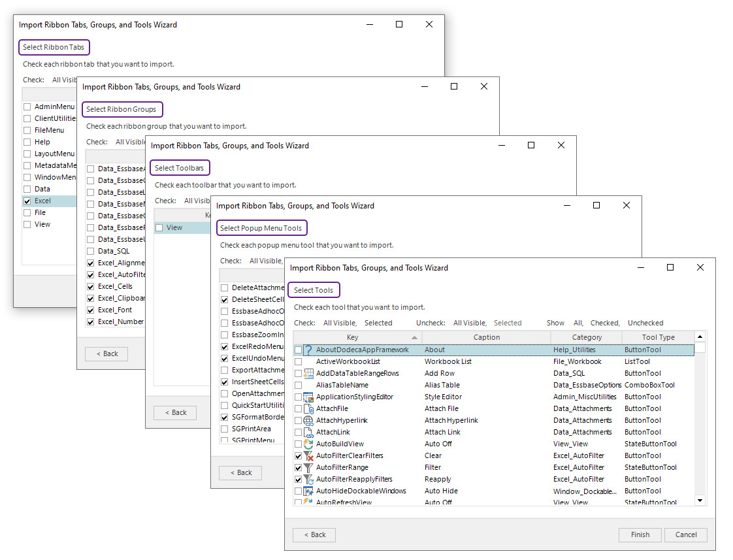Click the Cancel button

[686, 535]
